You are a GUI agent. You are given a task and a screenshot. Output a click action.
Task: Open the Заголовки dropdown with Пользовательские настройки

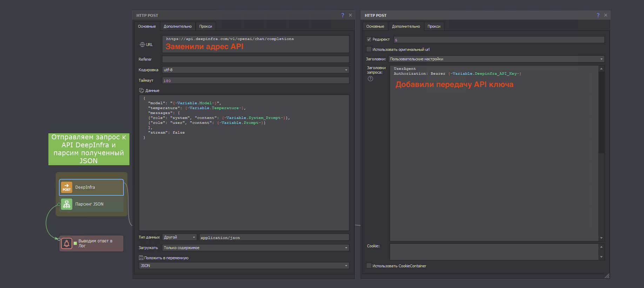[x=496, y=59]
